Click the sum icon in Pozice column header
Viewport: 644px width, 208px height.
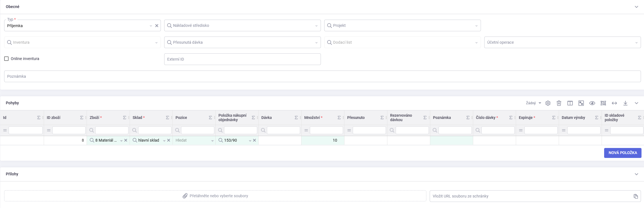coord(210,118)
